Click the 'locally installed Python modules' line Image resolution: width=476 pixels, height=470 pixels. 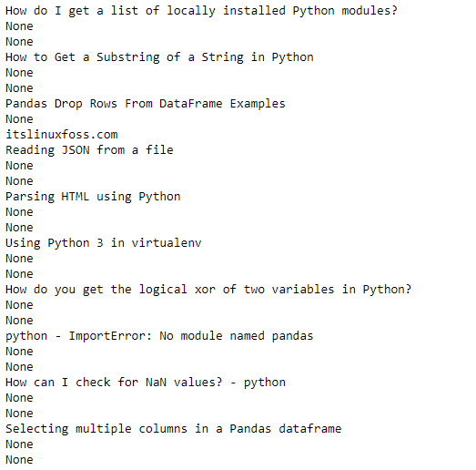click(x=201, y=11)
